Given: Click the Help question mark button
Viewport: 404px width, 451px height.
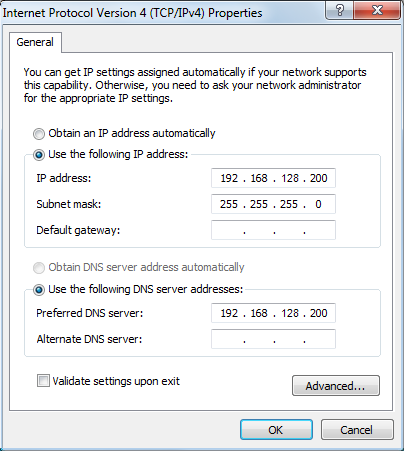Looking at the screenshot, I should 339,11.
